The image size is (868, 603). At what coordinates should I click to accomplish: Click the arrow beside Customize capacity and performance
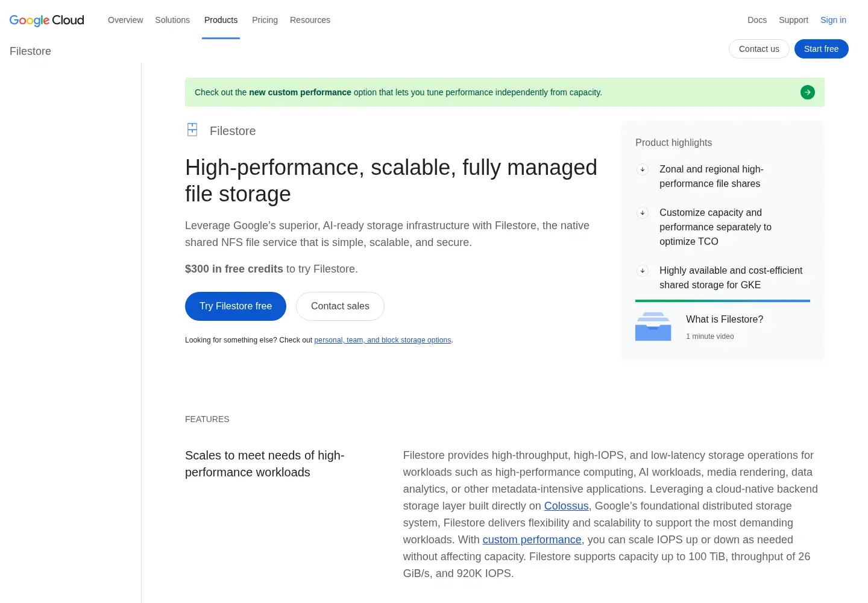643,213
